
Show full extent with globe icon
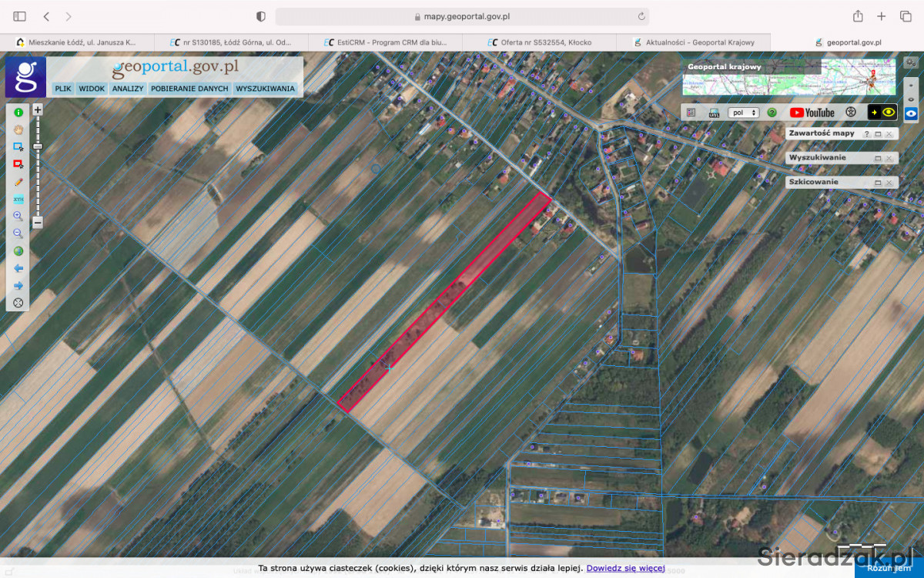click(18, 250)
